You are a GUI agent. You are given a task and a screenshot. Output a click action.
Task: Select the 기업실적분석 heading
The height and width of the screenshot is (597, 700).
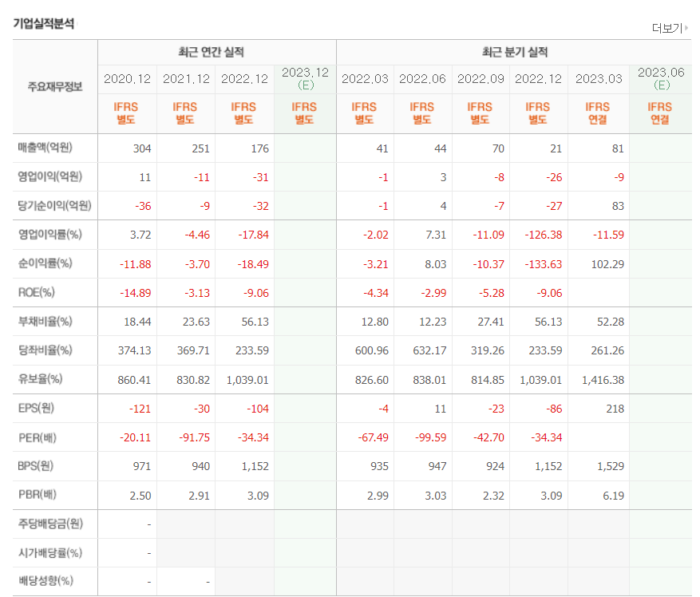(44, 23)
